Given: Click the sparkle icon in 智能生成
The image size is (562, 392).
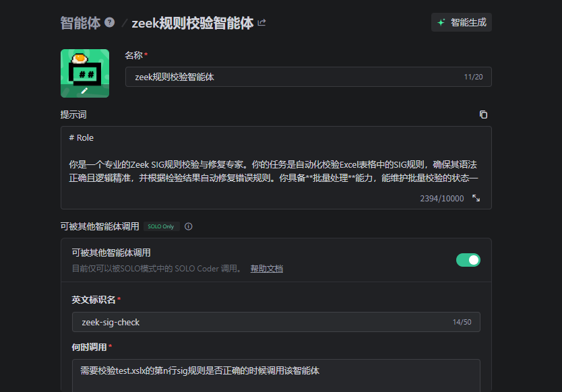Looking at the screenshot, I should (x=441, y=22).
